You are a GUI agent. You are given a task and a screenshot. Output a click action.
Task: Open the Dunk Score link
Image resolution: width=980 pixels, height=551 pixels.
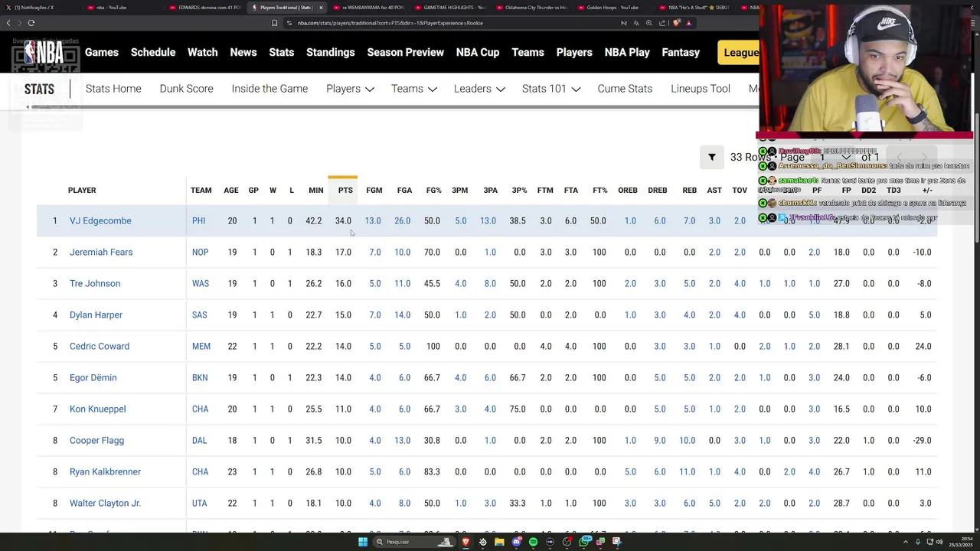[187, 89]
